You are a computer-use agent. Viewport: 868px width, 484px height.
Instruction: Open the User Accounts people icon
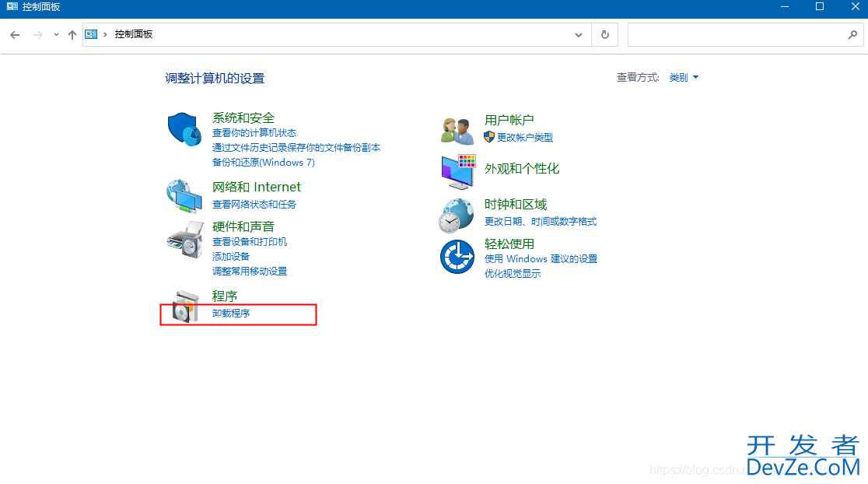(457, 131)
